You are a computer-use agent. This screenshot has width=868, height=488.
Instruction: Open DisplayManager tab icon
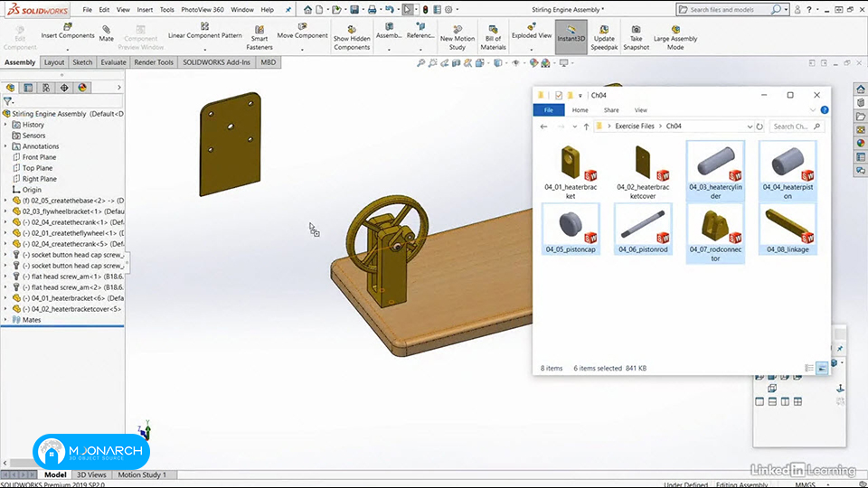82,88
